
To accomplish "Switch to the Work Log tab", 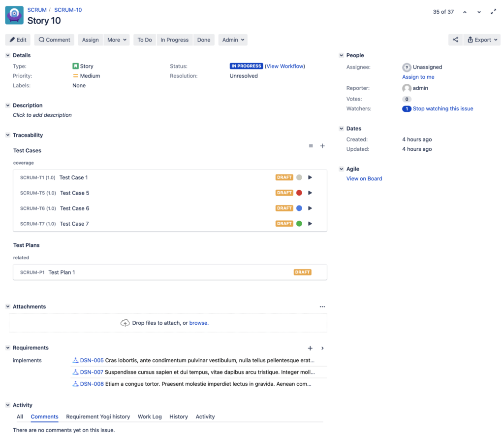I will click(150, 416).
